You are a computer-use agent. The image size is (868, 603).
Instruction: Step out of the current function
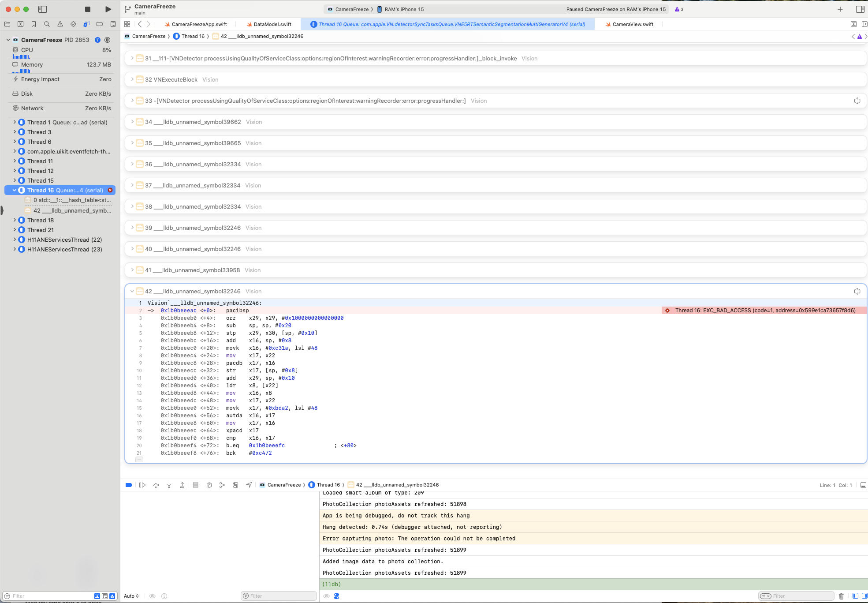coord(182,485)
